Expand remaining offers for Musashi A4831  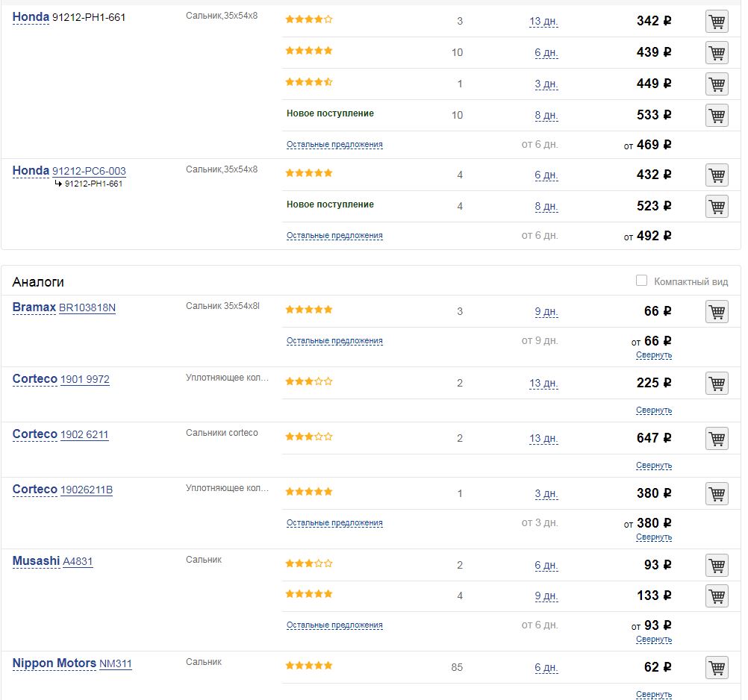pos(334,625)
